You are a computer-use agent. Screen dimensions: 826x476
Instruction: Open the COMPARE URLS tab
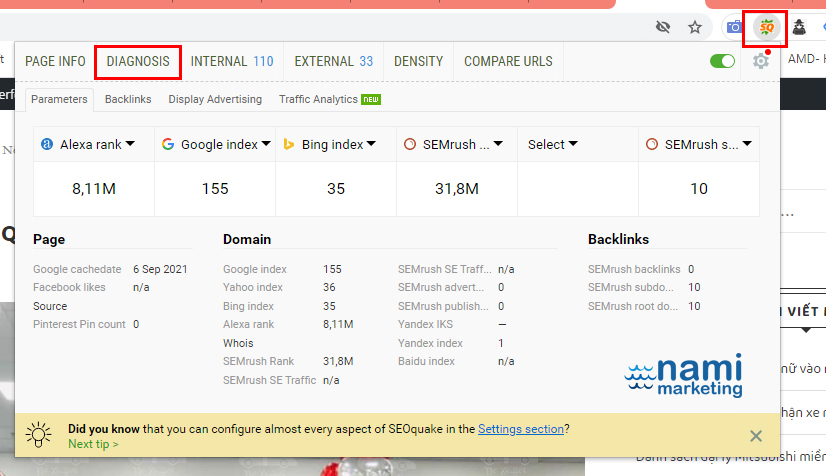[508, 62]
